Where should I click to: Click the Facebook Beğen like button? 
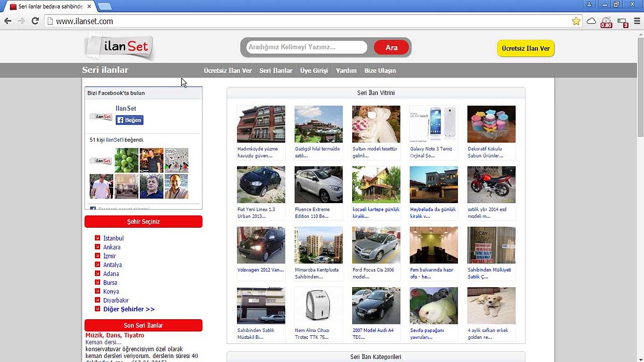coord(129,120)
